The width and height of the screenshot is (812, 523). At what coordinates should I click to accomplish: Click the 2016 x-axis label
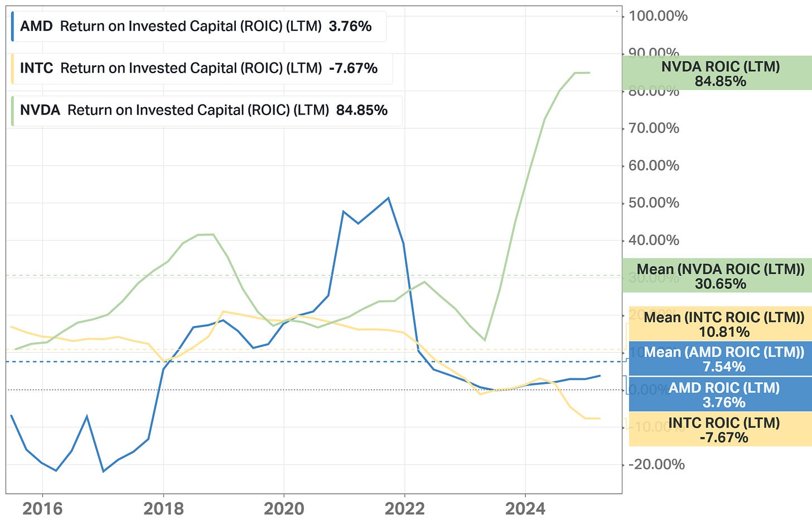pos(42,508)
